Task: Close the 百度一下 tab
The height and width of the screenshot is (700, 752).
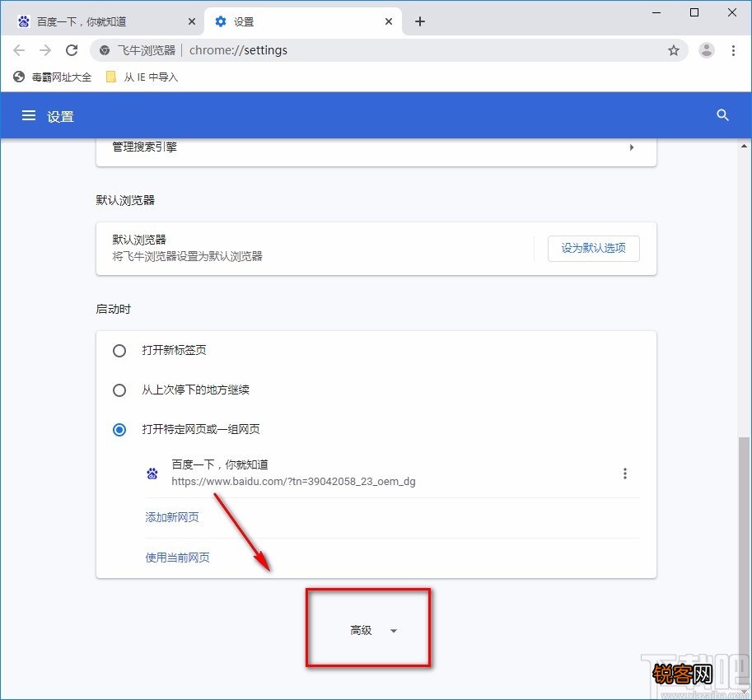Action: pos(192,21)
